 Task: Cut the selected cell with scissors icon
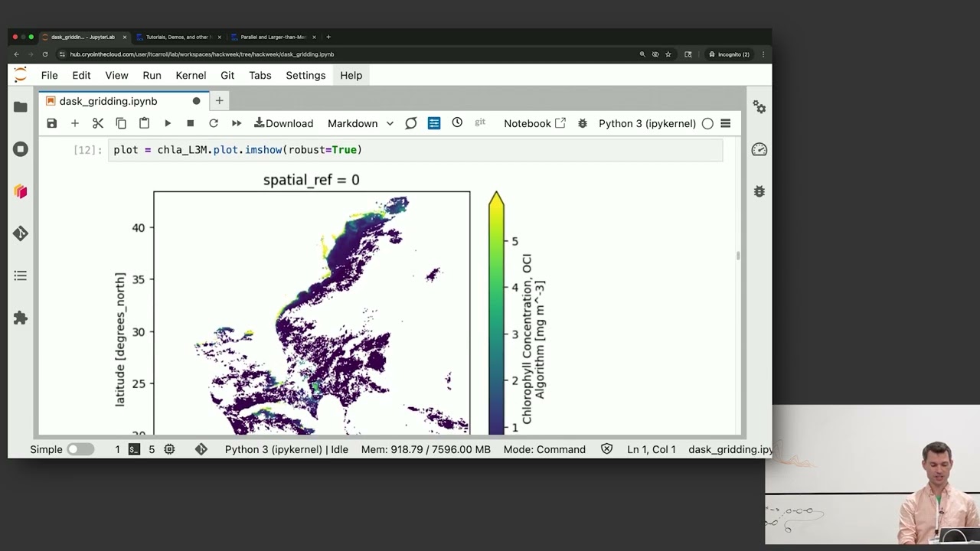click(x=98, y=123)
